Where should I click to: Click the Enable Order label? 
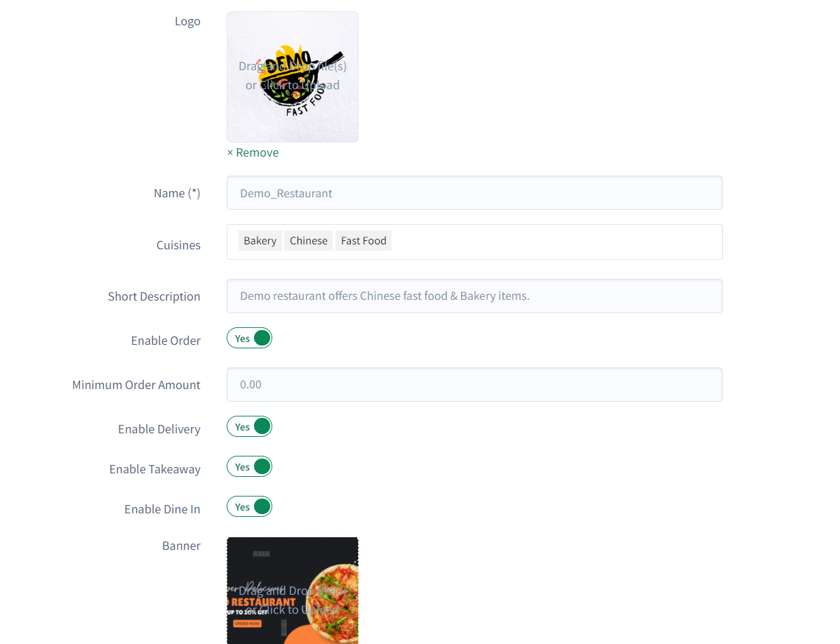click(166, 341)
